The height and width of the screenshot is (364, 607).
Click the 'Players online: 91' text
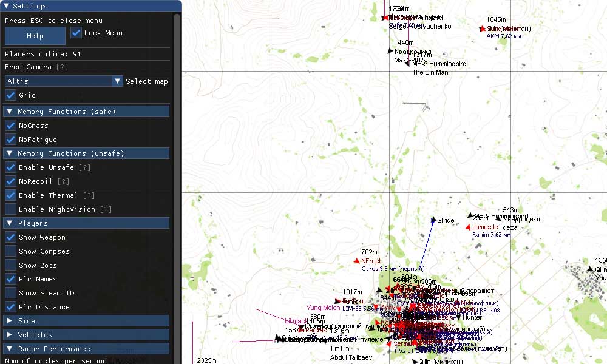[x=43, y=54]
